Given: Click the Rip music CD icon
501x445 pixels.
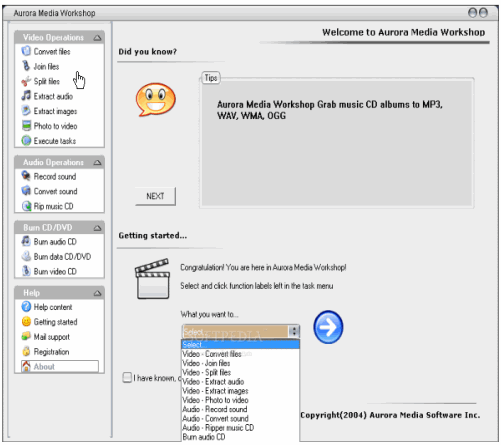Looking at the screenshot, I should click(x=26, y=206).
